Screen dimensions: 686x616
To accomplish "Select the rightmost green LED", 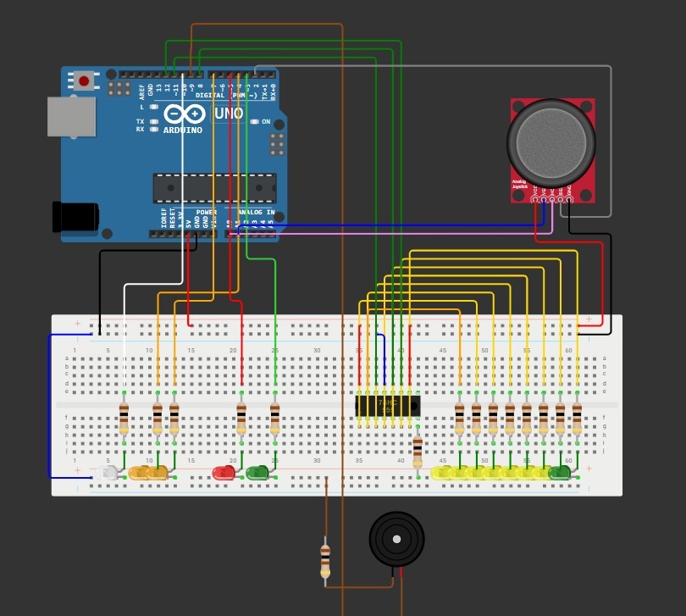I will pos(560,473).
